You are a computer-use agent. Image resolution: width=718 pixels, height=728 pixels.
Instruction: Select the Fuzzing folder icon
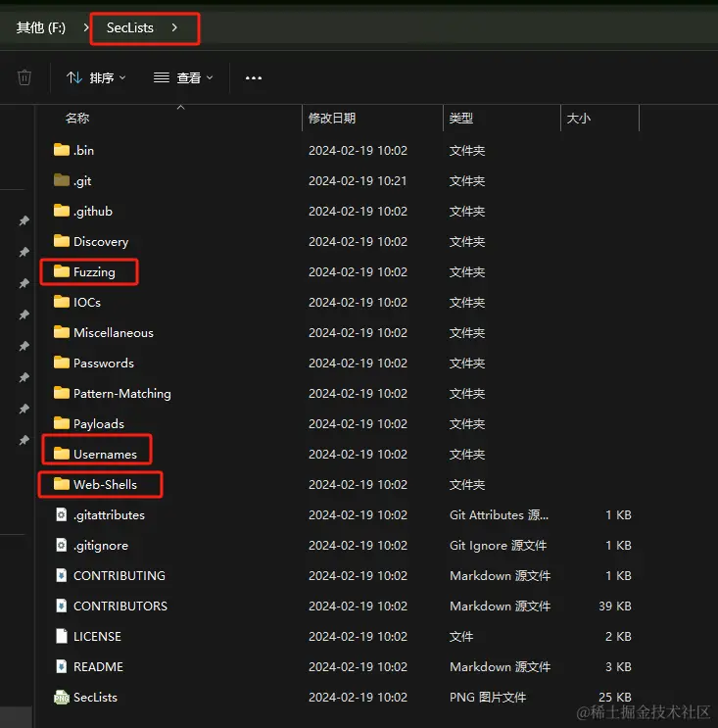point(62,271)
